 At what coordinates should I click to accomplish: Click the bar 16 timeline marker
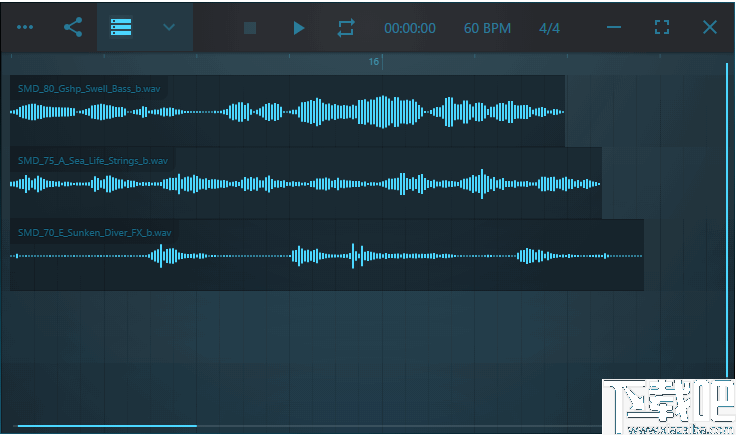(x=374, y=62)
